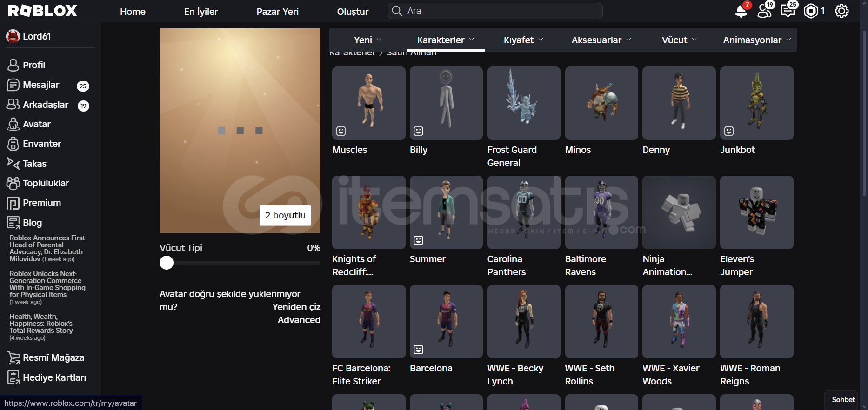Screen dimensions: 868x410
Task: Expand the Animasyonlar dropdown tab
Action: pyautogui.click(x=757, y=40)
